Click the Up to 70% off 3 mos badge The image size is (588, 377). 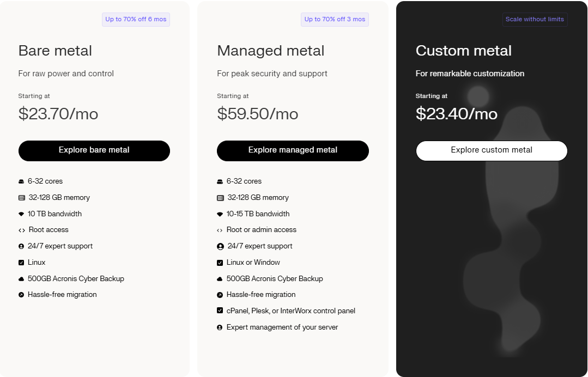click(x=335, y=20)
